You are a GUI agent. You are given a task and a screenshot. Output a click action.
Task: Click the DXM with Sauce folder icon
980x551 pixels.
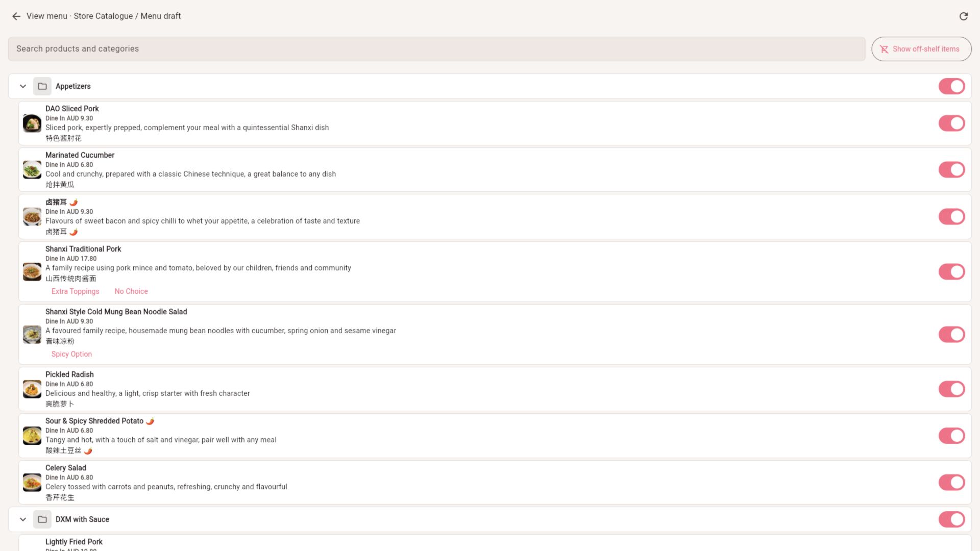pos(42,519)
